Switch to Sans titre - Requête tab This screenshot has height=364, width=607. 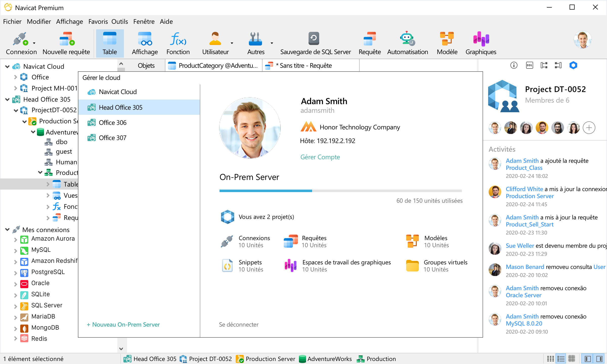pos(311,65)
